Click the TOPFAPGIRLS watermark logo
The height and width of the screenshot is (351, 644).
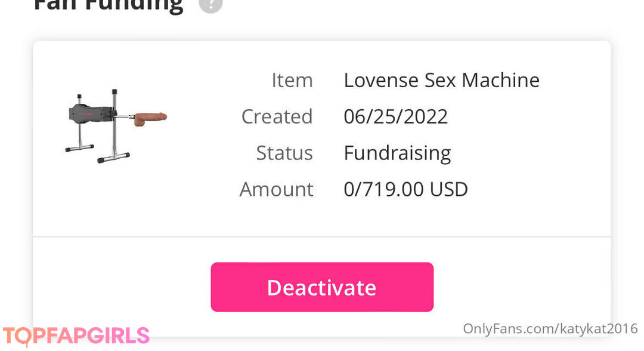[x=76, y=336]
